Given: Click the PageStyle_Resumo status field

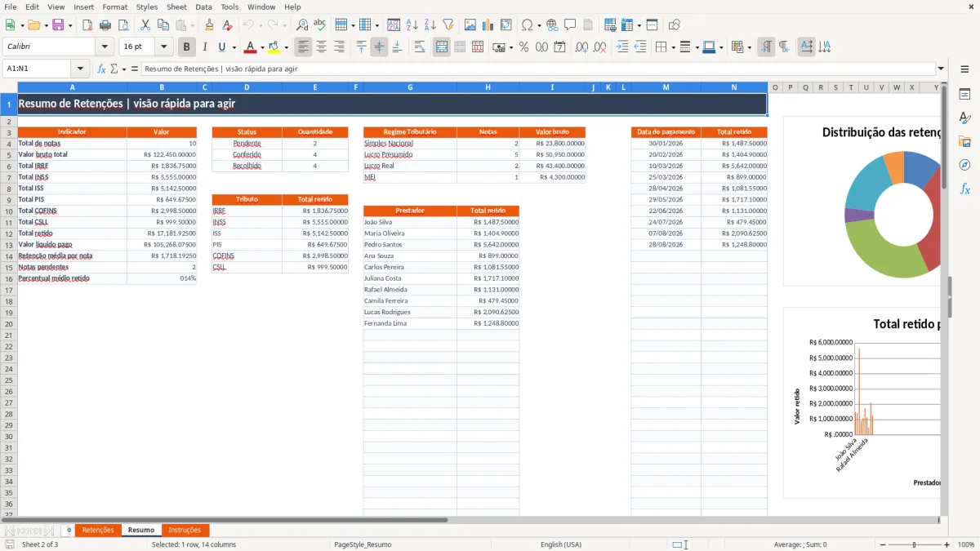Looking at the screenshot, I should [363, 544].
